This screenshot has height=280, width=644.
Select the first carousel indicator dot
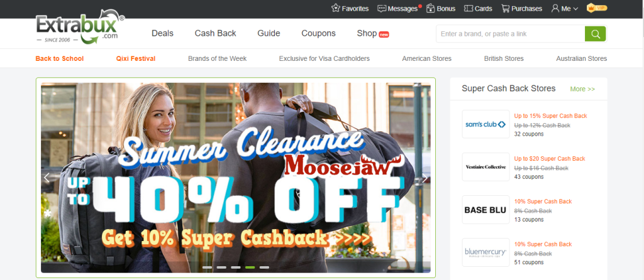(208, 267)
